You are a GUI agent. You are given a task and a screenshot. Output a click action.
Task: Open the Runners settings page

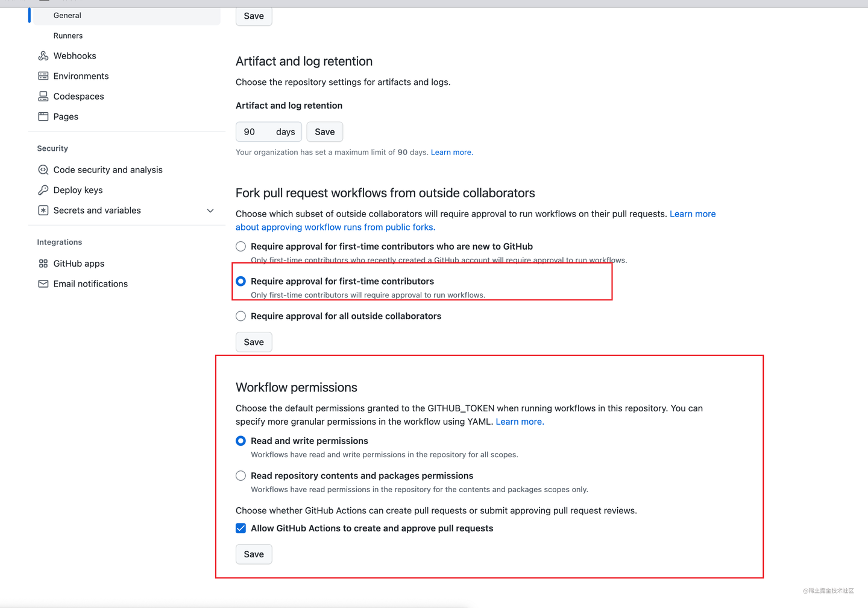point(68,36)
